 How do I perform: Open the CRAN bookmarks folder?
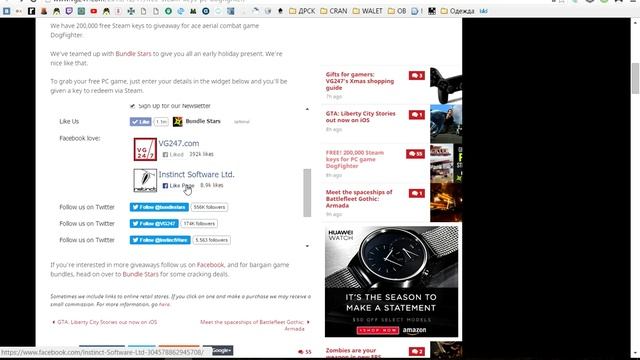(x=334, y=11)
